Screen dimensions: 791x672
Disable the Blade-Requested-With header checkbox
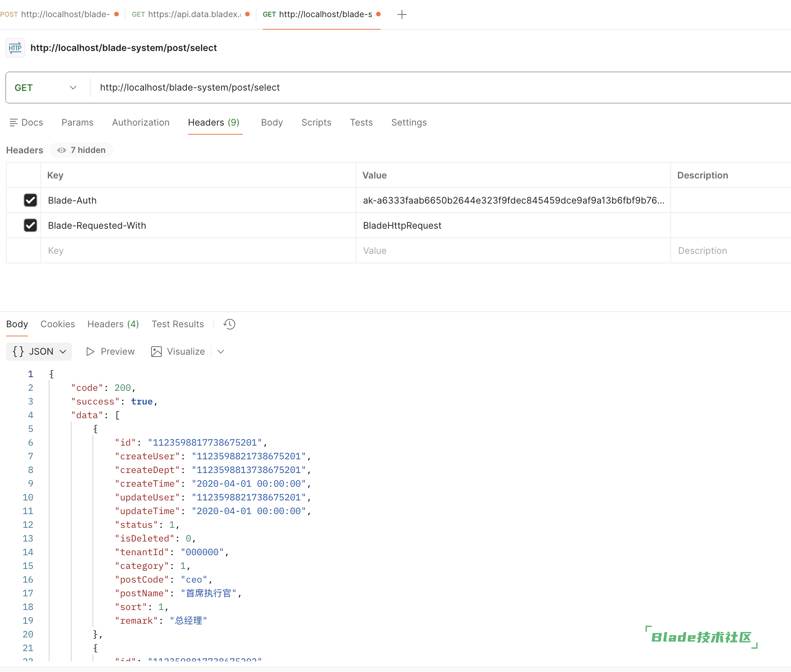(x=30, y=225)
